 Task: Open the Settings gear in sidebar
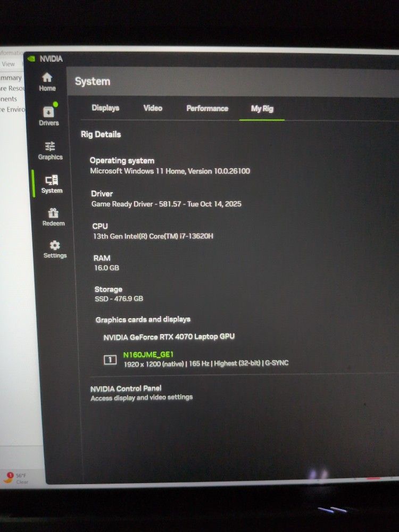click(55, 250)
